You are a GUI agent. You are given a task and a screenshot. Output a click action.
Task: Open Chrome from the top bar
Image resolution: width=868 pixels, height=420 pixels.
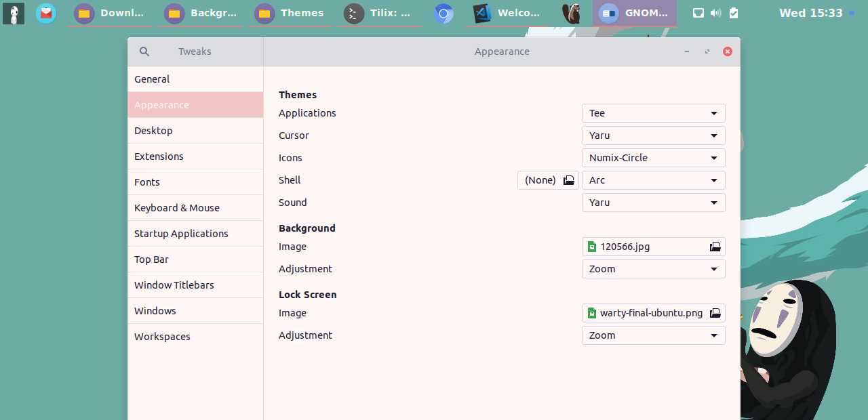(443, 14)
